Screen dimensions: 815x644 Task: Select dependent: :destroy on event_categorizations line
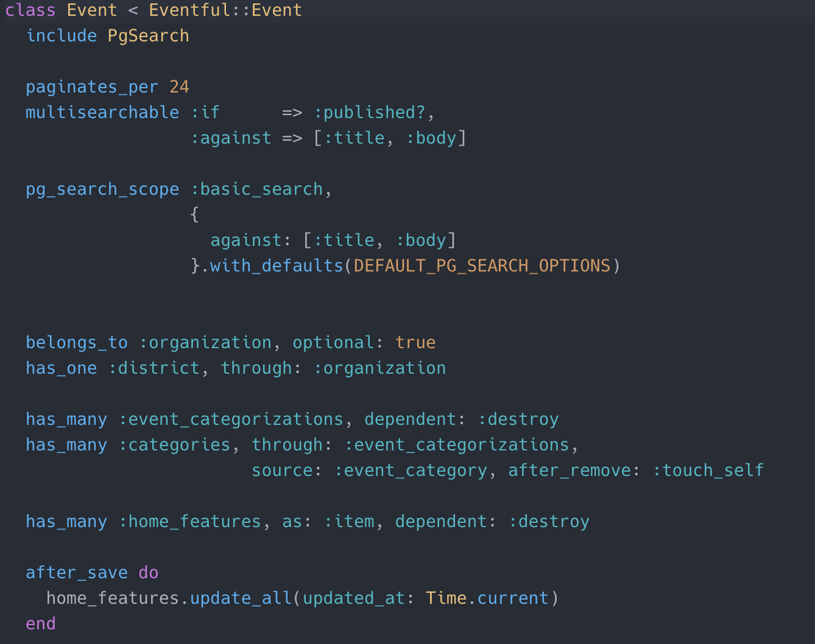[x=461, y=419]
